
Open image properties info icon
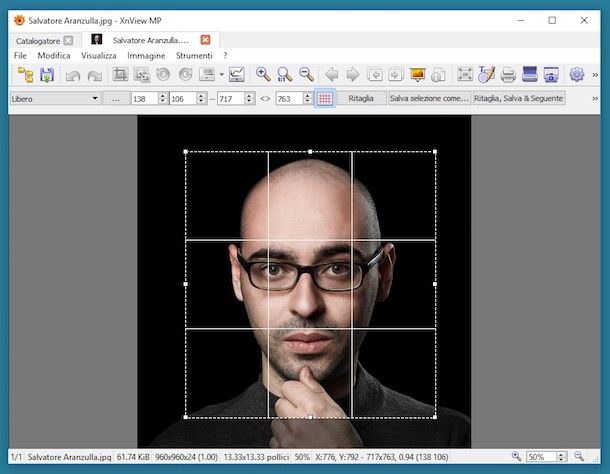[438, 74]
